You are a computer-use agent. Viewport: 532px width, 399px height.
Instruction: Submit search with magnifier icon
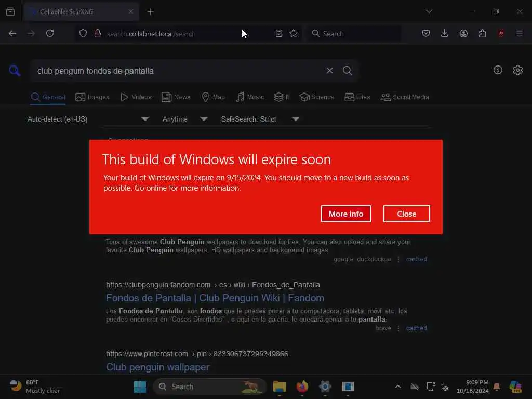(347, 71)
